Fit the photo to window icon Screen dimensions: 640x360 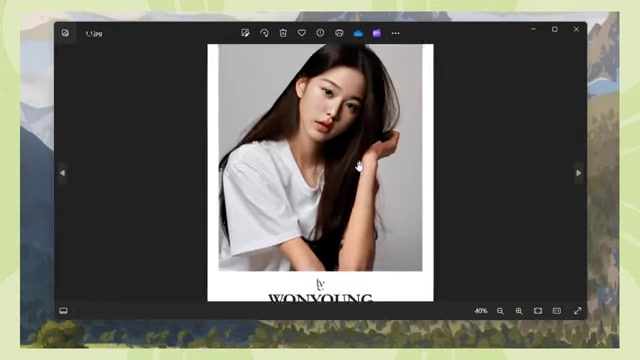click(x=538, y=311)
